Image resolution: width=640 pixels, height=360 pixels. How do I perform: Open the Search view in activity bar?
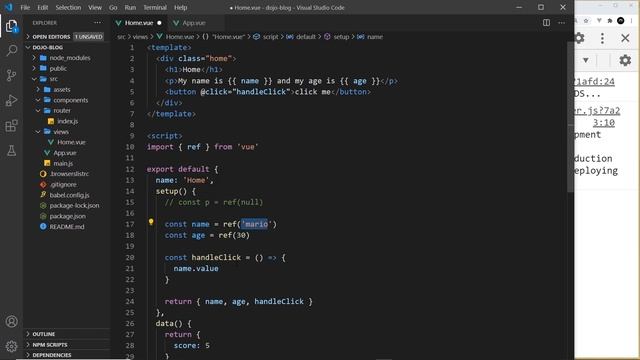click(11, 51)
